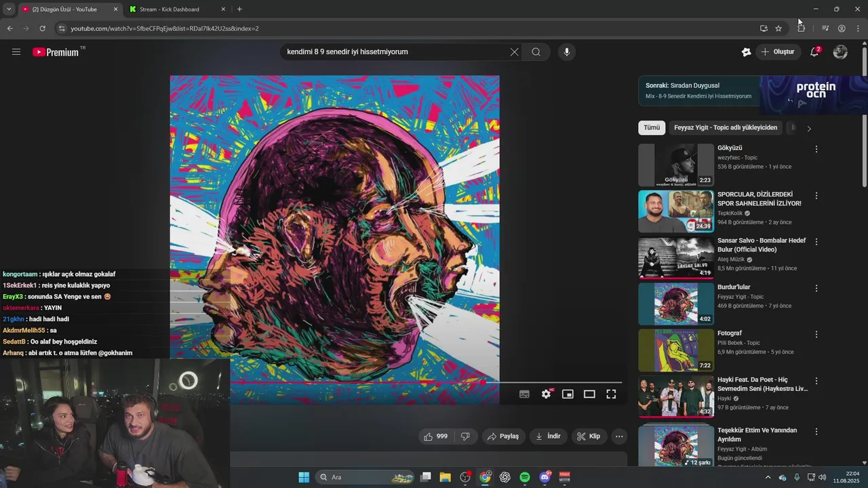Open Spotify from the taskbar
Viewport: 868px width, 488px height.
click(525, 477)
